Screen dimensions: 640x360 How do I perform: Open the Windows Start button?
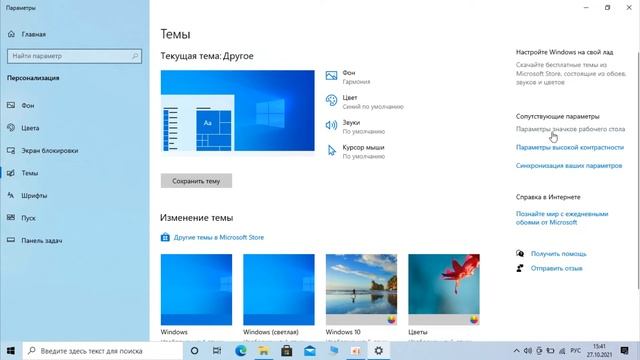pyautogui.click(x=11, y=351)
